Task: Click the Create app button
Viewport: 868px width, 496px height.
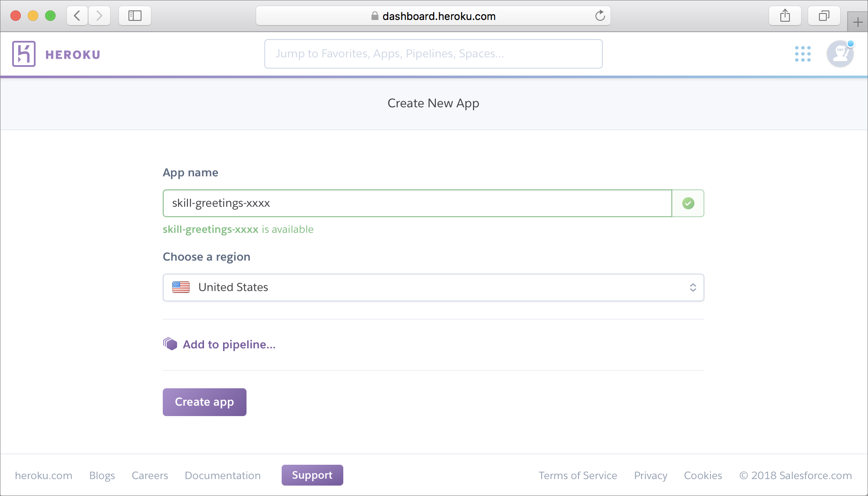Action: coord(204,402)
